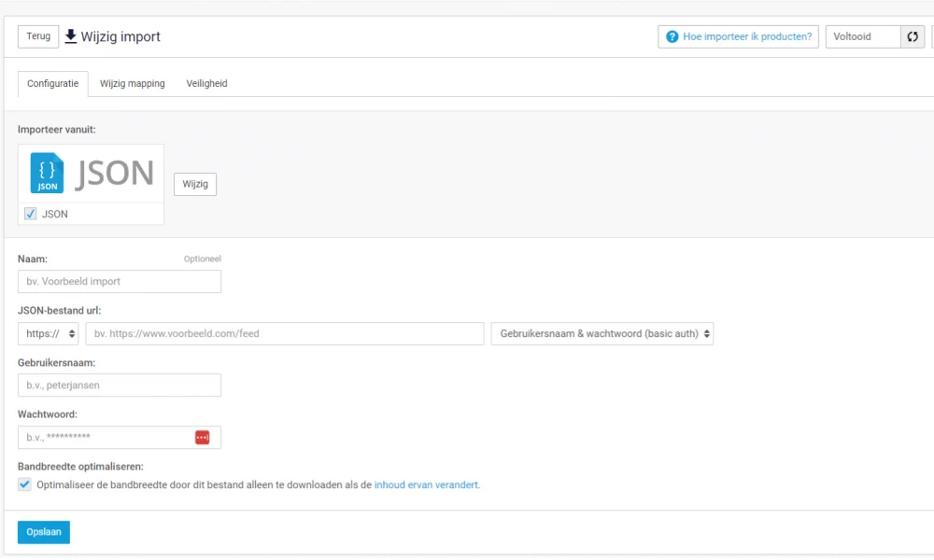Click the download icon beside Wijzig import
Screen dimensions: 934x560
pyautogui.click(x=71, y=36)
